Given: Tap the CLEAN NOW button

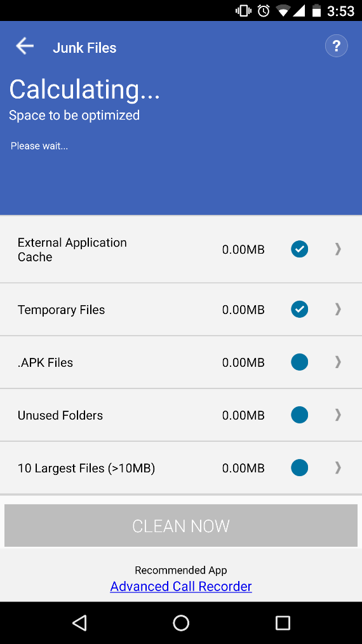Looking at the screenshot, I should (181, 526).
